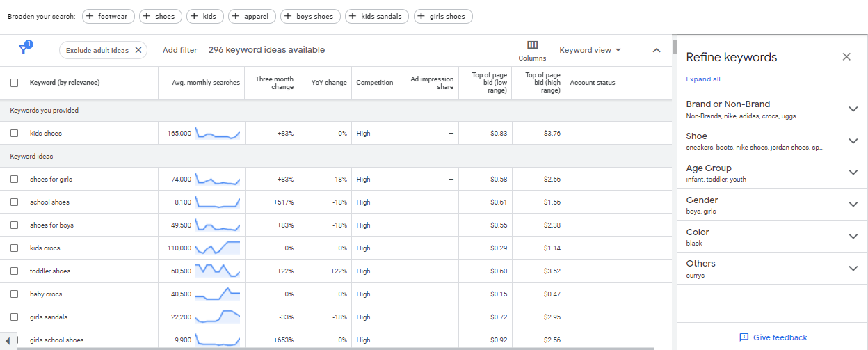Viewport: 868px width, 350px height.
Task: Close the Refine keywords panel
Action: pos(846,57)
